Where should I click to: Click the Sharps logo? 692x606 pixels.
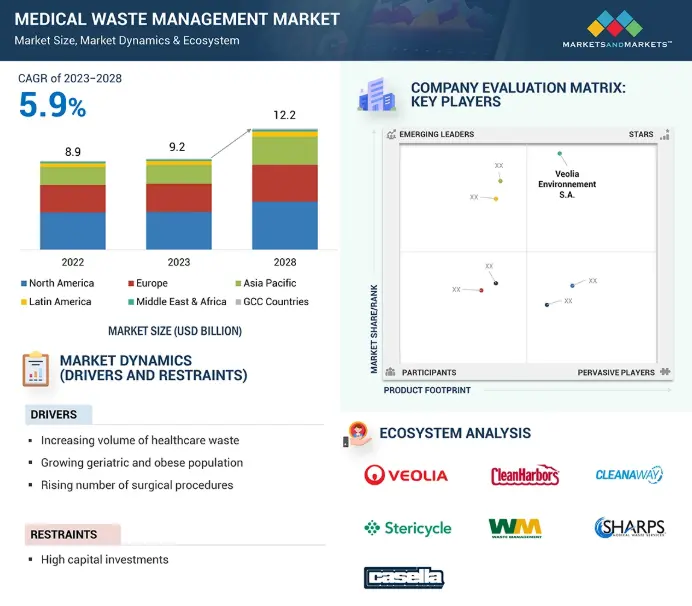[630, 527]
